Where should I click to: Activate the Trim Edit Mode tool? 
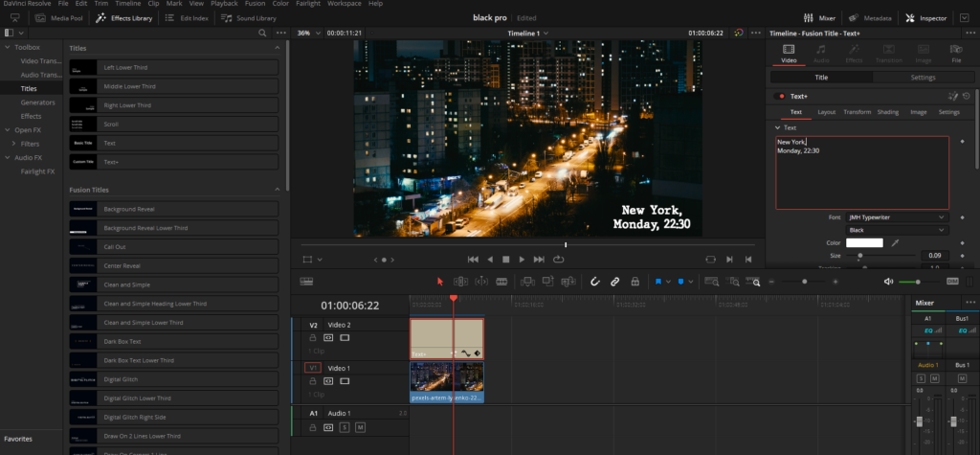(460, 282)
